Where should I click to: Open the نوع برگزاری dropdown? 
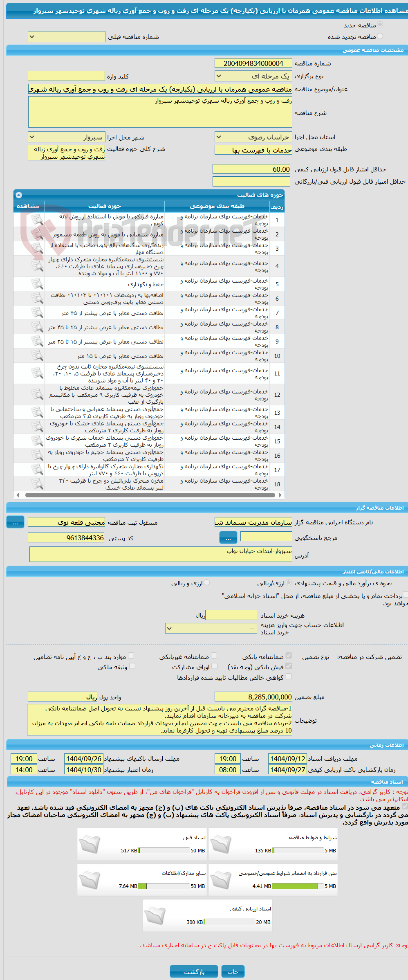coord(253,76)
